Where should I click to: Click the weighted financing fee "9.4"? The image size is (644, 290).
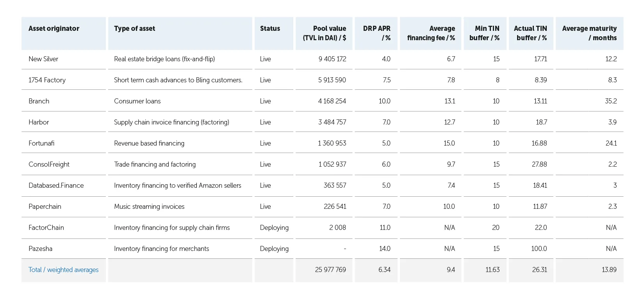(x=451, y=270)
